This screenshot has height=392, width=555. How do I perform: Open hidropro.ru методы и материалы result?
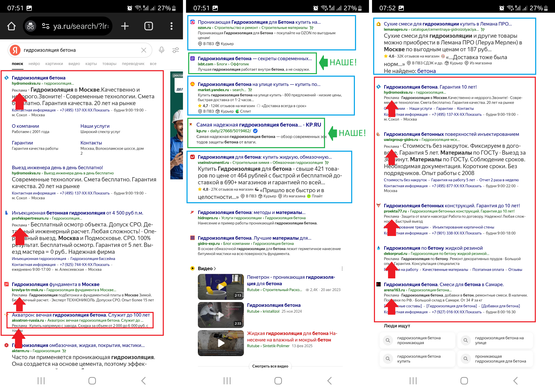(252, 212)
